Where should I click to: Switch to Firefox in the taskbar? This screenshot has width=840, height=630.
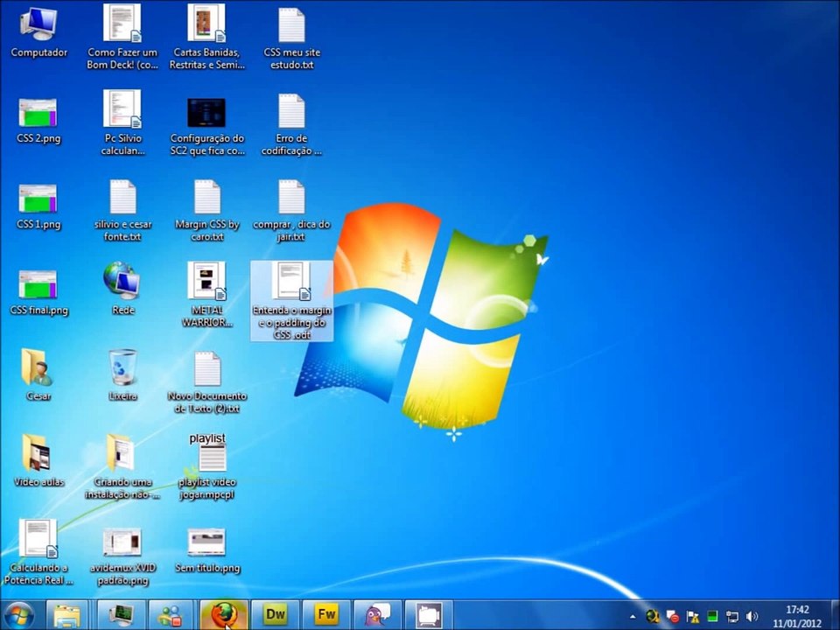(223, 615)
